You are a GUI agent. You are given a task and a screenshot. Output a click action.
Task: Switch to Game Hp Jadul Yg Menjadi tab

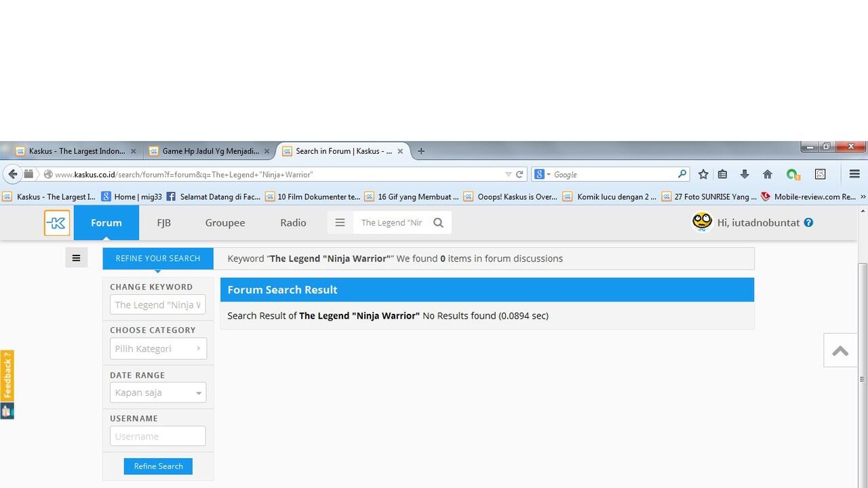click(210, 151)
